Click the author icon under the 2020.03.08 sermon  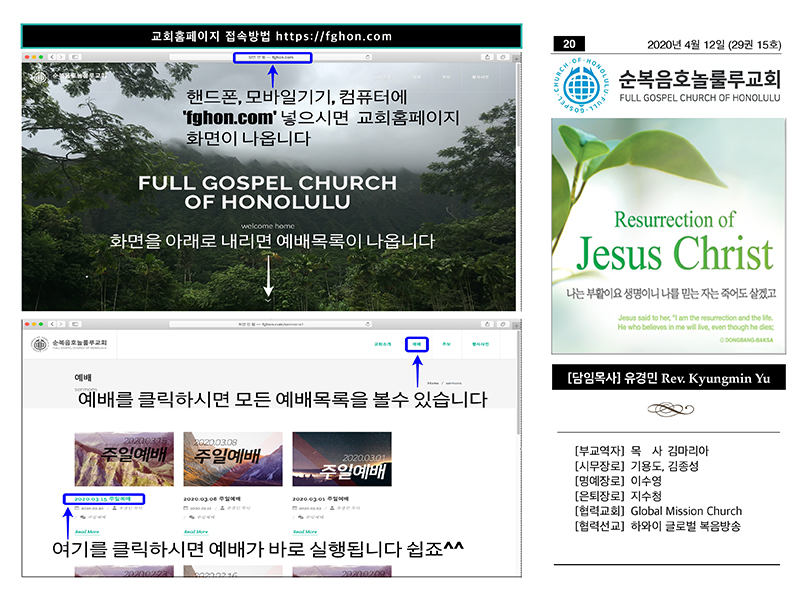(222, 508)
